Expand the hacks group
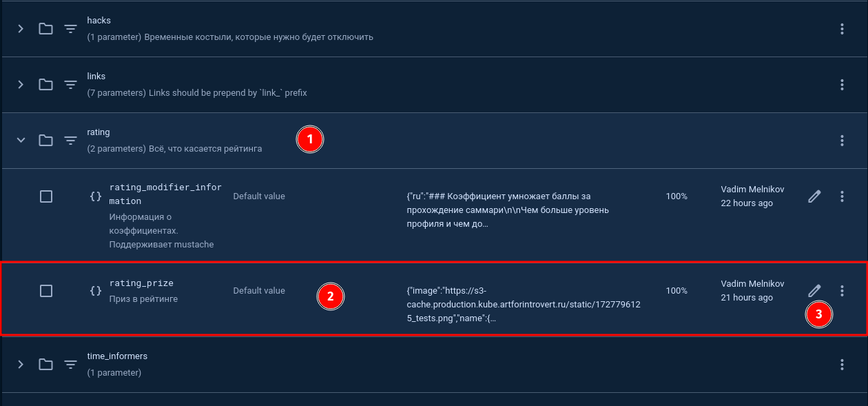868x406 pixels. [20, 28]
